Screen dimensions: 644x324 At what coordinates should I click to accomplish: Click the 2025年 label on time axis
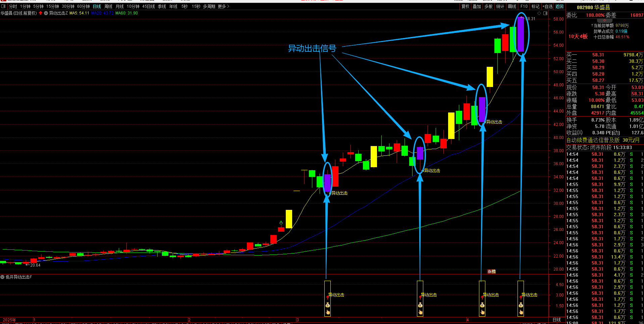point(9,320)
